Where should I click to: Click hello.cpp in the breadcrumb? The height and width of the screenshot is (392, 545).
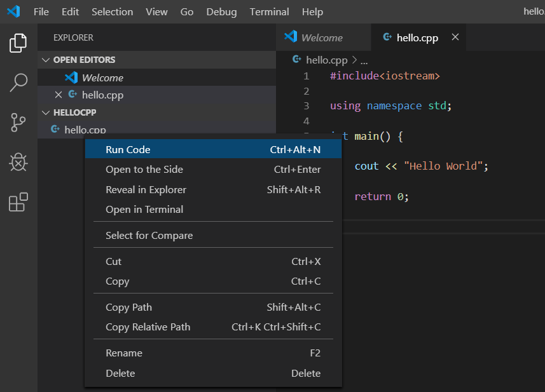(x=327, y=60)
